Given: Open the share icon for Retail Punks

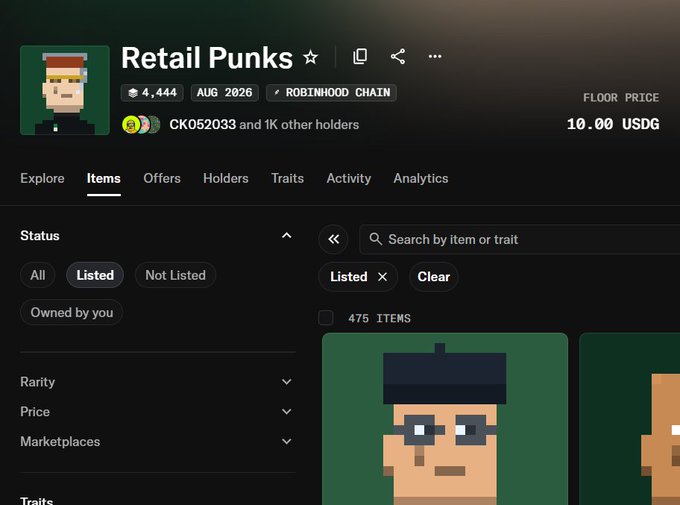Looking at the screenshot, I should point(398,56).
